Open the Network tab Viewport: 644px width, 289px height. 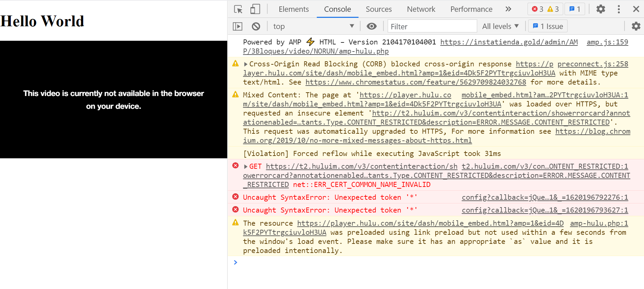(421, 9)
